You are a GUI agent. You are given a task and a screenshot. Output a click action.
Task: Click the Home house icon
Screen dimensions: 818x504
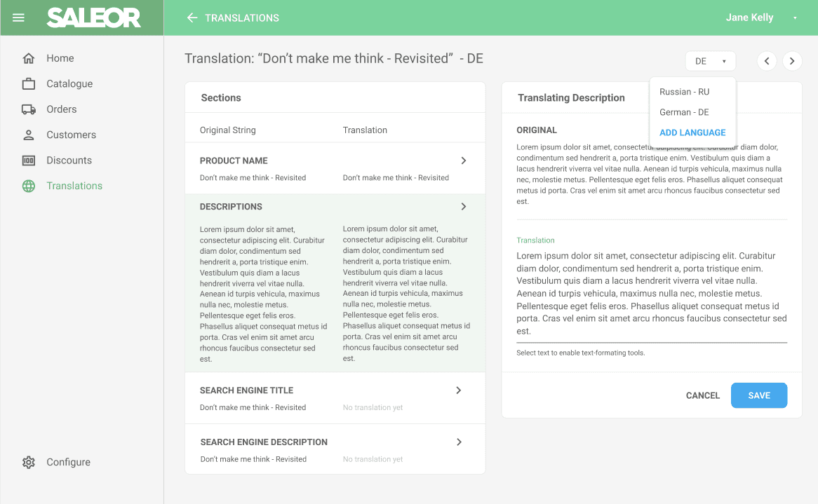tap(29, 58)
